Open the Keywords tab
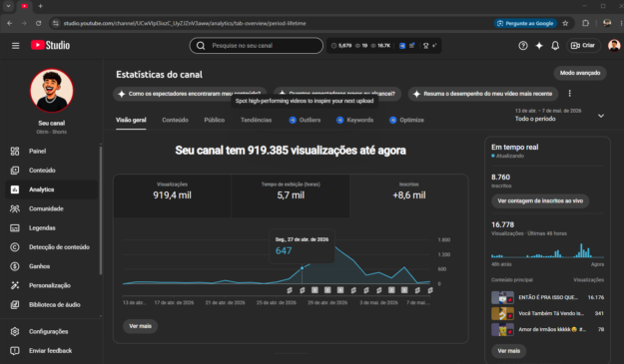Image resolution: width=624 pixels, height=364 pixels. (355, 120)
